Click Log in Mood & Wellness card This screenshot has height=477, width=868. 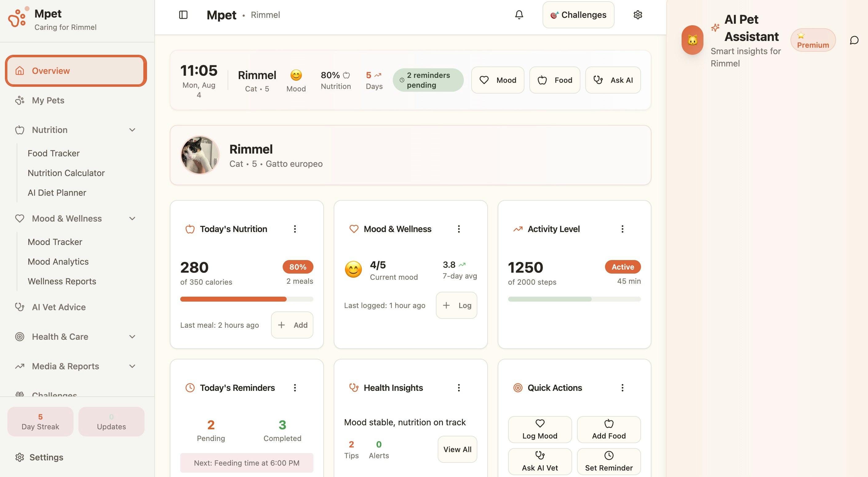[x=456, y=305]
